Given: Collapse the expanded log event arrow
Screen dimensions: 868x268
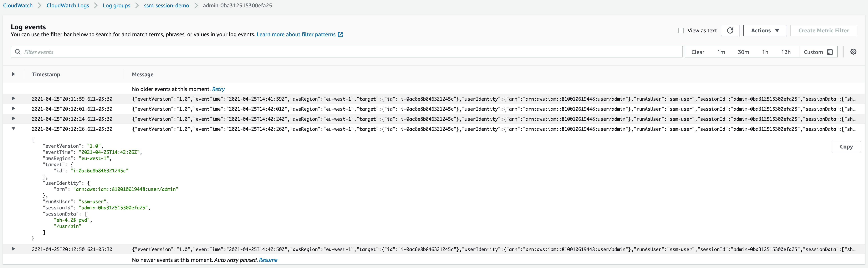Looking at the screenshot, I should (x=13, y=129).
